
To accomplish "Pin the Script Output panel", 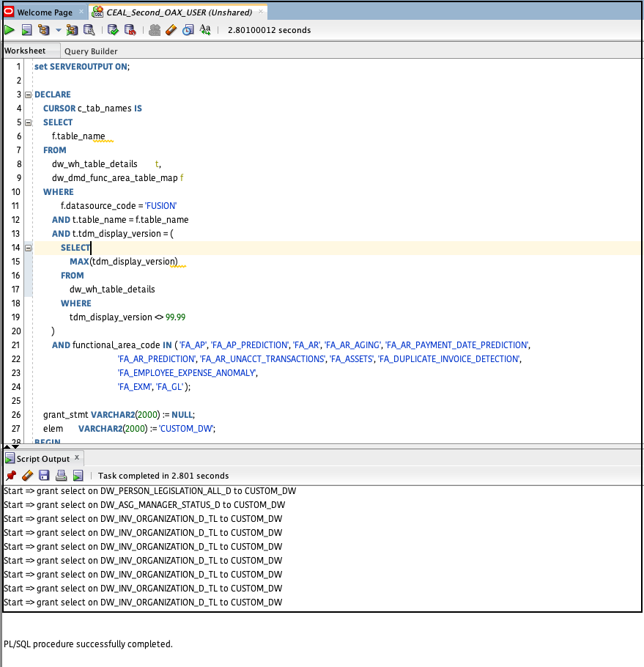I will 10,476.
